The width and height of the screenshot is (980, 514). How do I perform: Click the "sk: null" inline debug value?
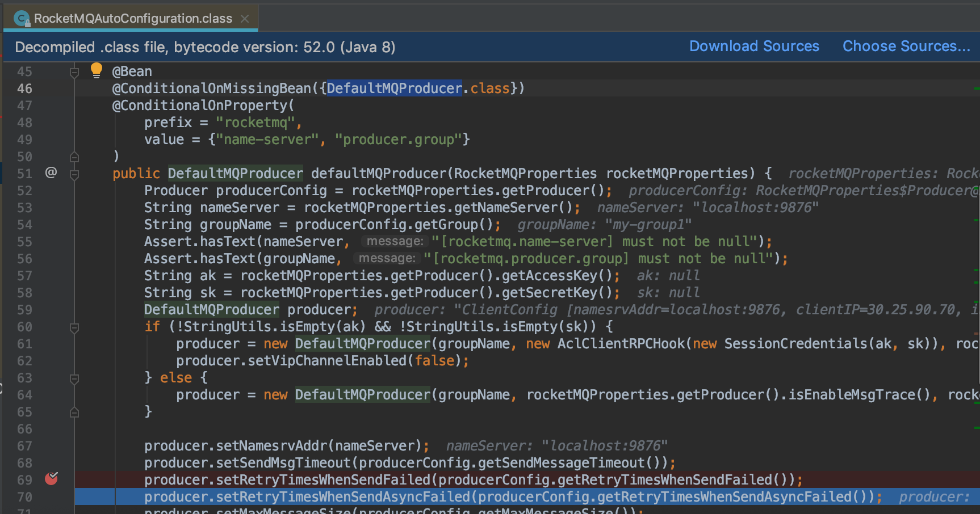pyautogui.click(x=668, y=293)
